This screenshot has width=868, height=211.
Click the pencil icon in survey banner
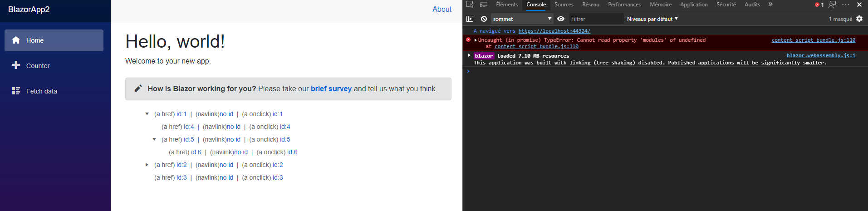tap(138, 88)
